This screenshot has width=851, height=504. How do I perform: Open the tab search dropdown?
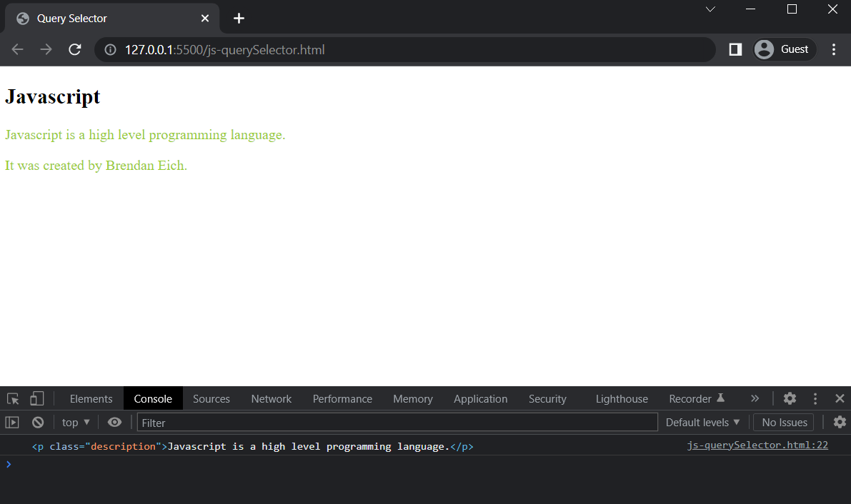710,9
